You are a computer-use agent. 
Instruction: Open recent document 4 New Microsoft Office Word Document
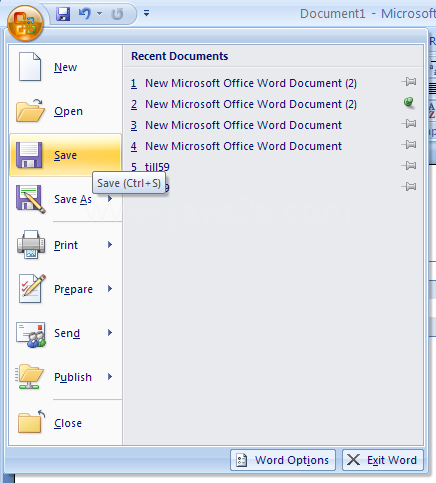coord(236,146)
